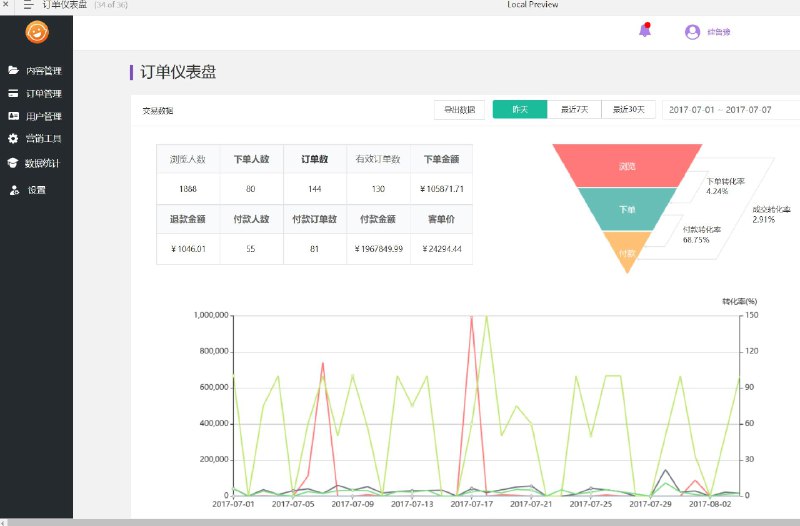The image size is (800, 526).
Task: Click the 有效订单数 table header
Action: 378,159
